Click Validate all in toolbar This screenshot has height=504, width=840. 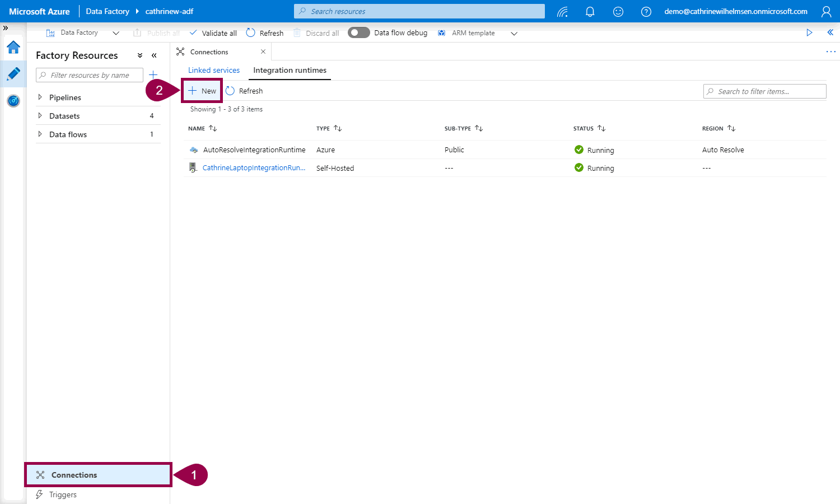tap(213, 33)
